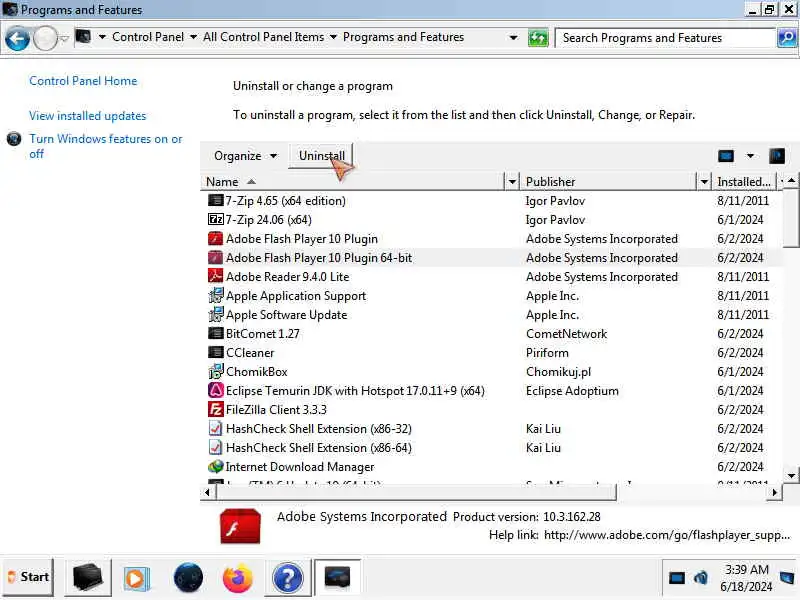Select Eclipse Temurin JDK icon
Screen dimensions: 800x600
(x=216, y=390)
